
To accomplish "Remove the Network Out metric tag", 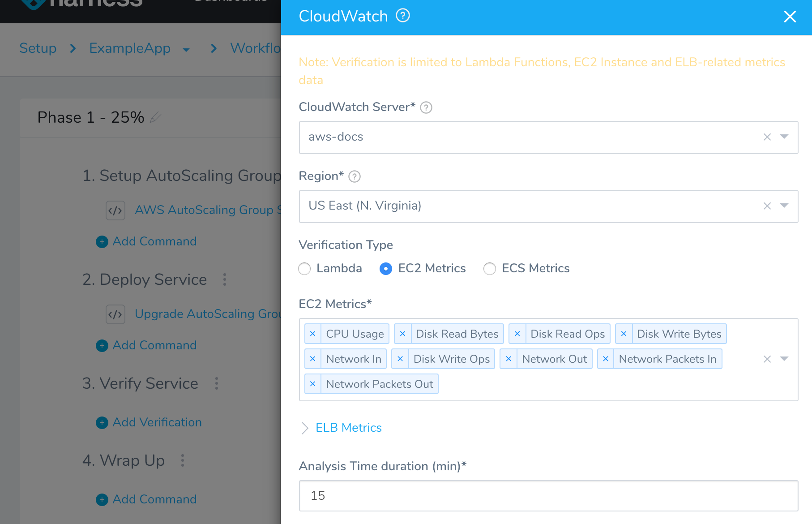I will click(509, 359).
